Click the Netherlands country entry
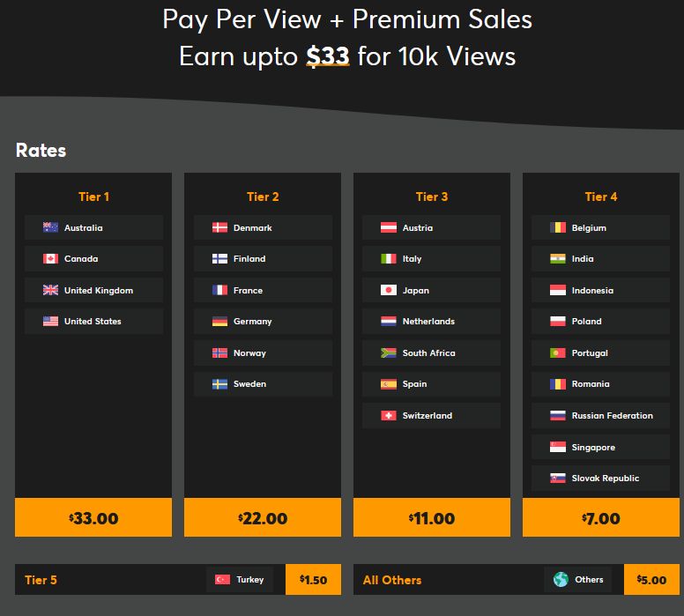 pyautogui.click(x=431, y=322)
